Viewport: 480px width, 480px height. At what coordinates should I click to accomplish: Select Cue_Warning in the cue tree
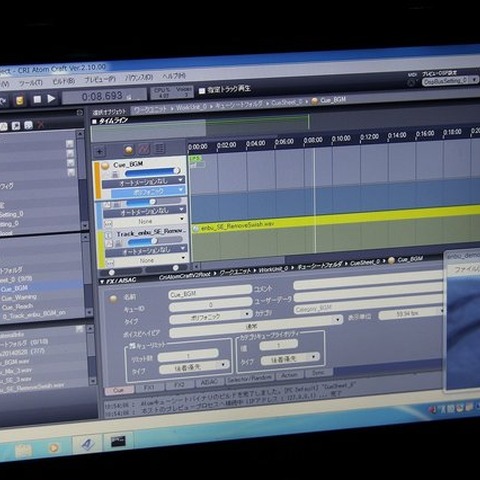pyautogui.click(x=19, y=297)
